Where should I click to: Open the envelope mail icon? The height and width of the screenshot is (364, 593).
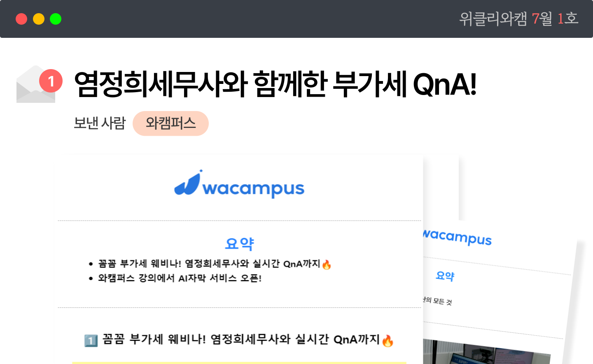(36, 84)
